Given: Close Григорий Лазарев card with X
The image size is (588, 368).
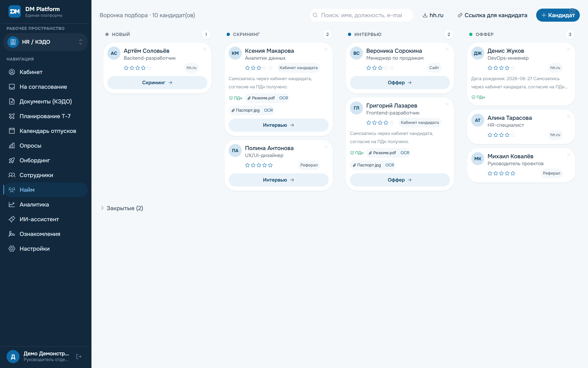Looking at the screenshot, I should [447, 104].
